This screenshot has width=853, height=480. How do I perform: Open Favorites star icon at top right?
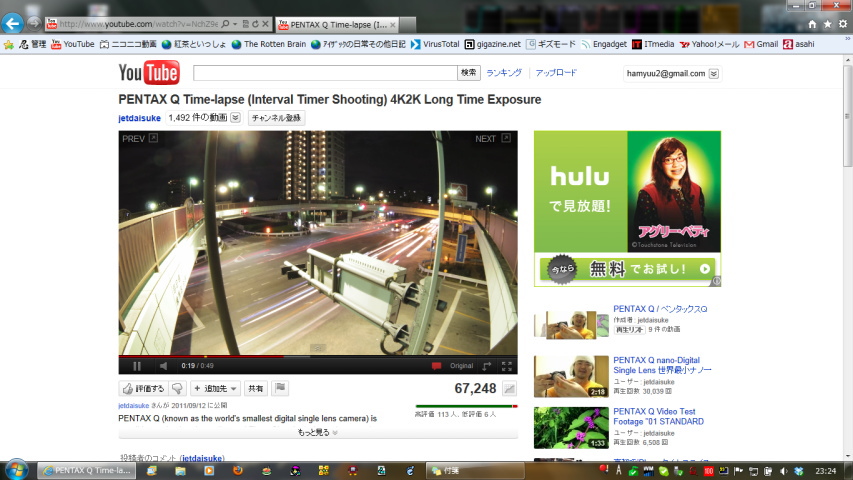coord(827,24)
